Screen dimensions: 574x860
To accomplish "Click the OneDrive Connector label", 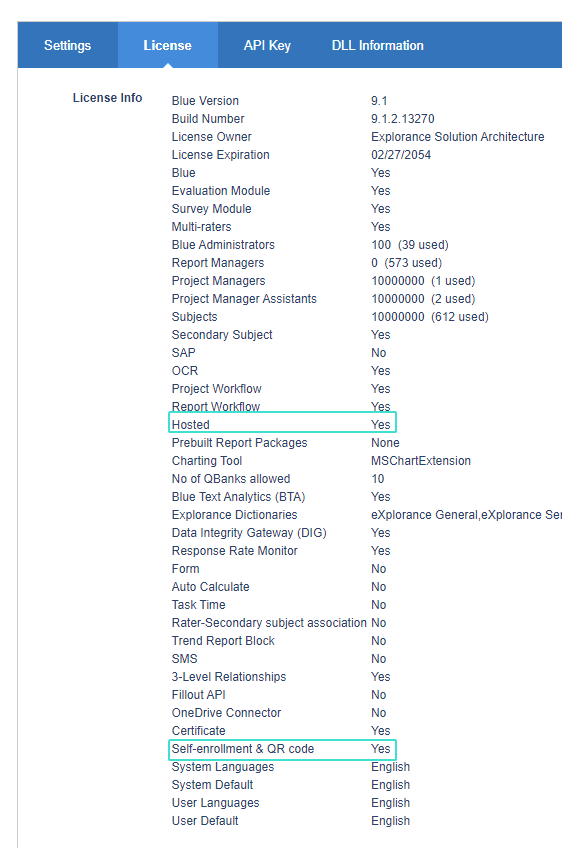I will click(226, 713).
